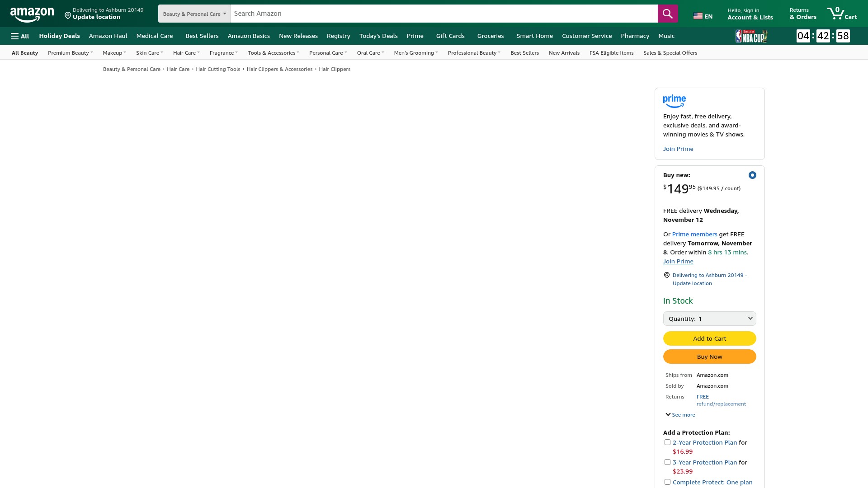868x488 pixels.
Task: Expand See more seller details
Action: click(680, 415)
